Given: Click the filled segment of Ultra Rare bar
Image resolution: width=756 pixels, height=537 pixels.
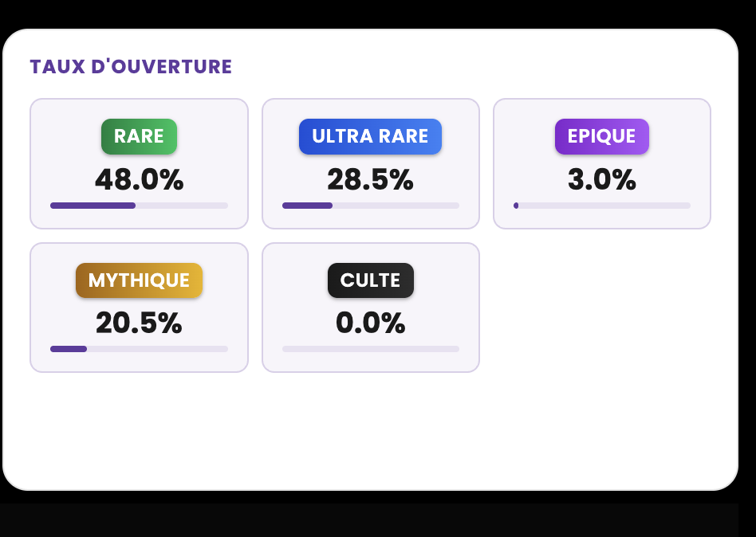Looking at the screenshot, I should tap(307, 206).
